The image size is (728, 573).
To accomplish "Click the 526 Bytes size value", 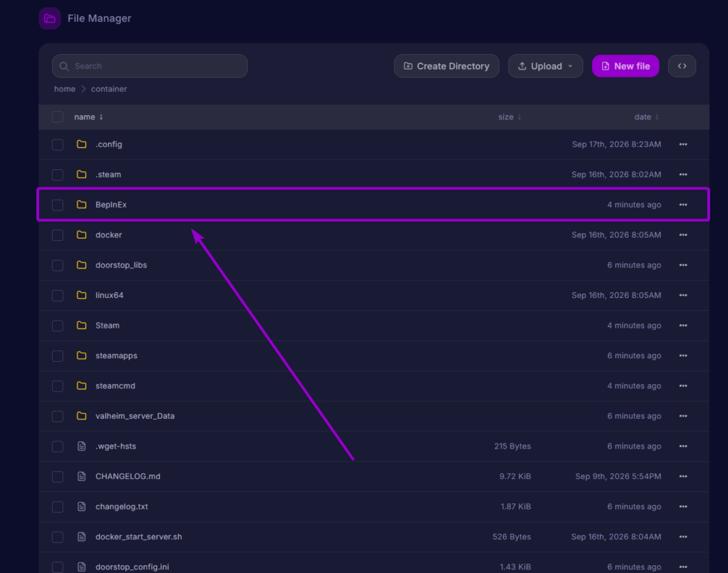I will coord(512,537).
